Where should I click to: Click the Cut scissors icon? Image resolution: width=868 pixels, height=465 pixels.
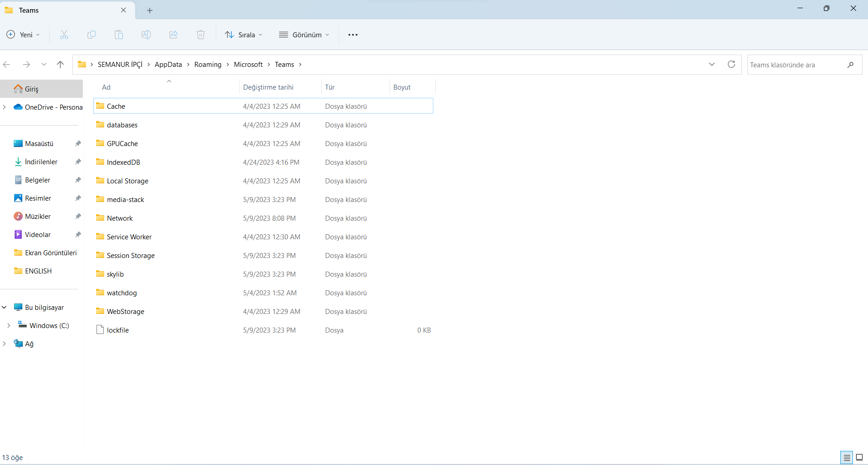point(64,35)
